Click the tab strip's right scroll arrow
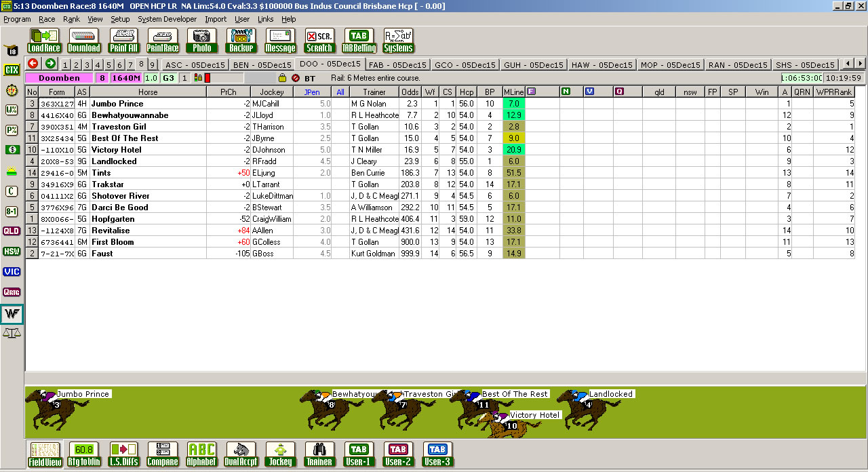The height and width of the screenshot is (472, 868). tap(860, 64)
